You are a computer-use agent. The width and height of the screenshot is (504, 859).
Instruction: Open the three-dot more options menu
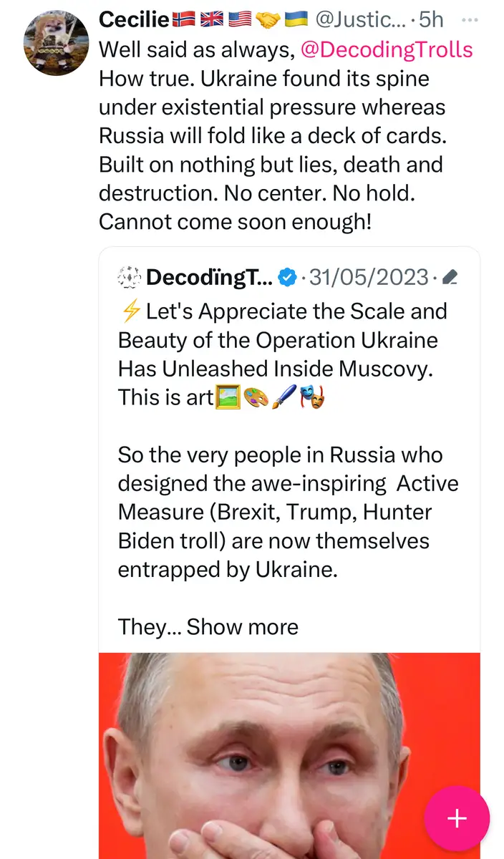click(469, 19)
